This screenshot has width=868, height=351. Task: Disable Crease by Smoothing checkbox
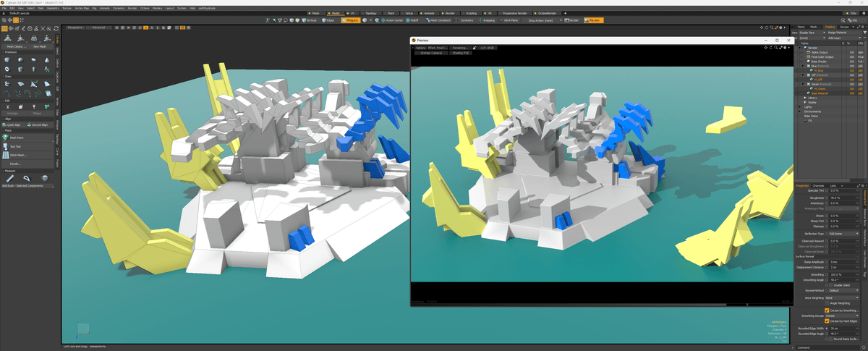coord(827,310)
